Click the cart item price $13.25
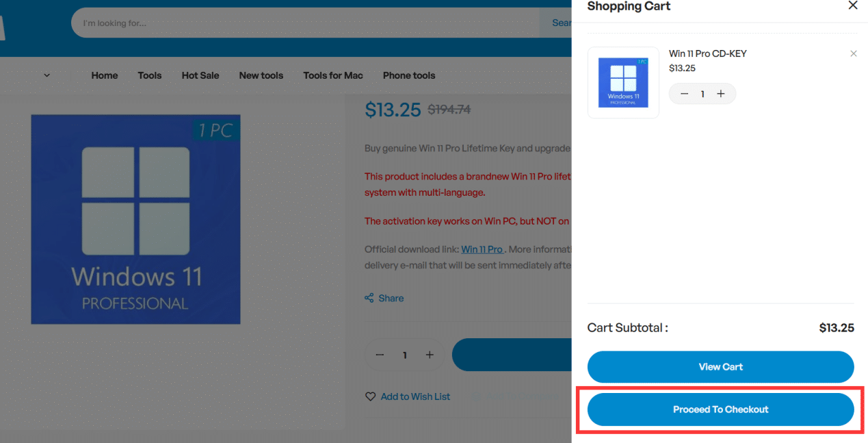Image resolution: width=868 pixels, height=443 pixels. click(x=682, y=68)
